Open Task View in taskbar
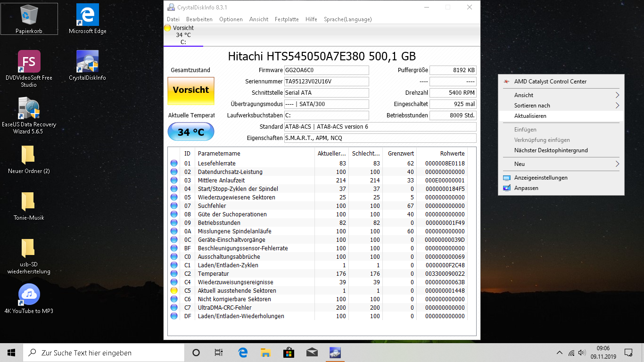644x362 pixels. click(219, 353)
